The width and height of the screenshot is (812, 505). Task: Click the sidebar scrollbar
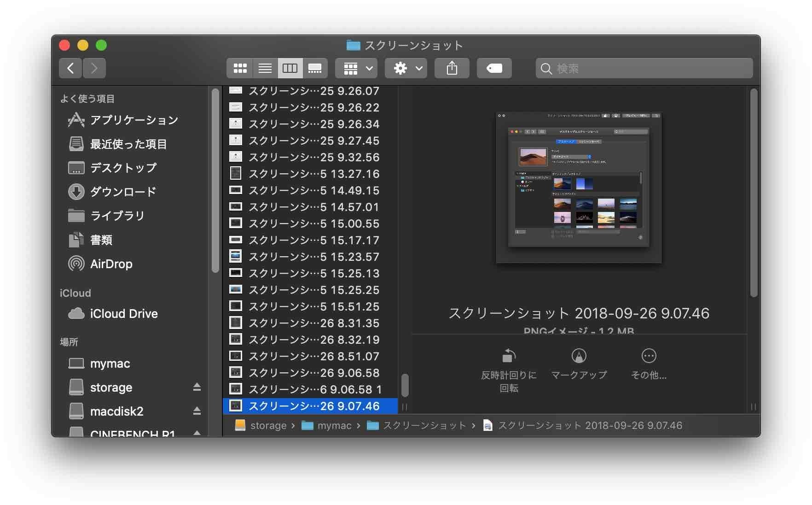[215, 181]
